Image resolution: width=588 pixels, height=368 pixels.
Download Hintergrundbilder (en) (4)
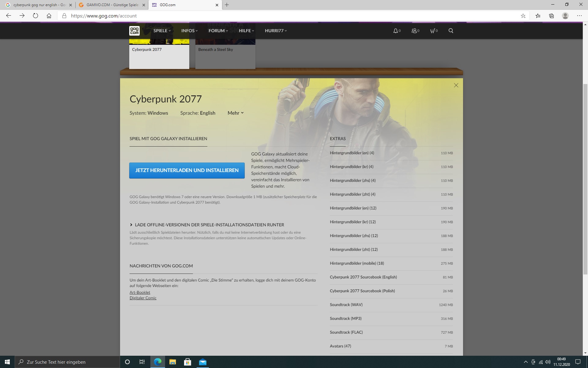point(391,153)
